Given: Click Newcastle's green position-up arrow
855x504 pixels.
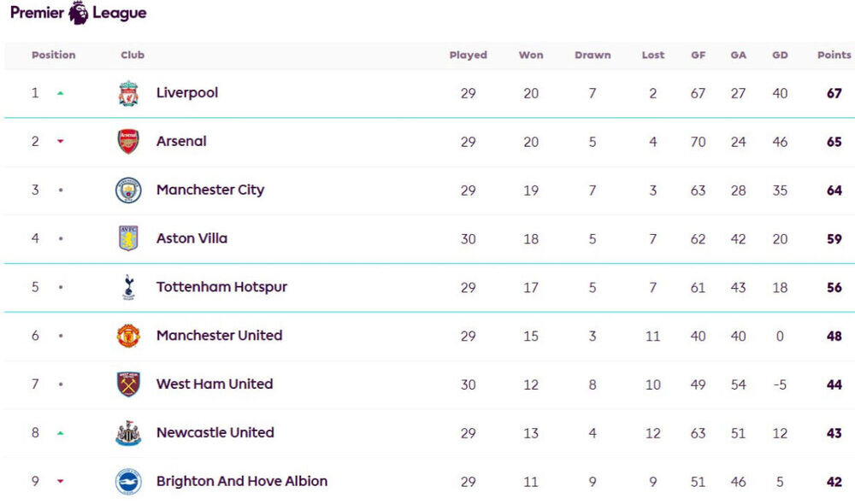Looking at the screenshot, I should (x=61, y=433).
